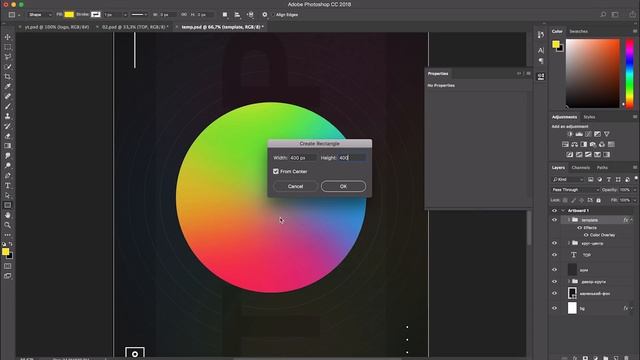Viewport: 640px width, 360px height.
Task: Select the Rectangular Marquee tool
Action: pyautogui.click(x=7, y=47)
